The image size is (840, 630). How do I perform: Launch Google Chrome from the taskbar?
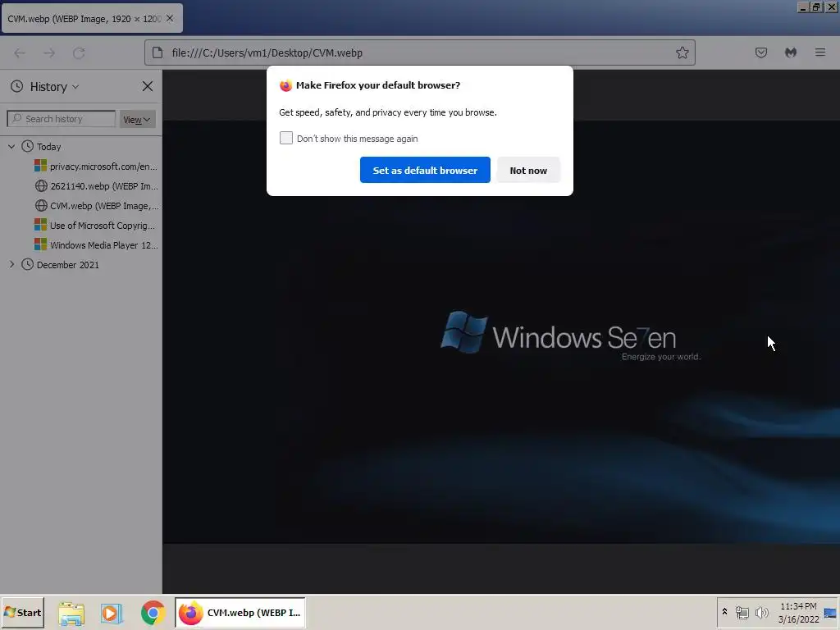(x=153, y=614)
